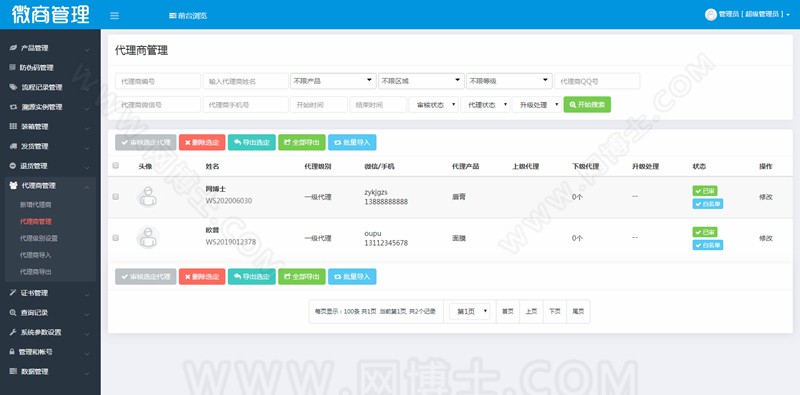Open avatar thumbnail of agent 欧普
This screenshot has height=395, width=800.
pos(148,238)
